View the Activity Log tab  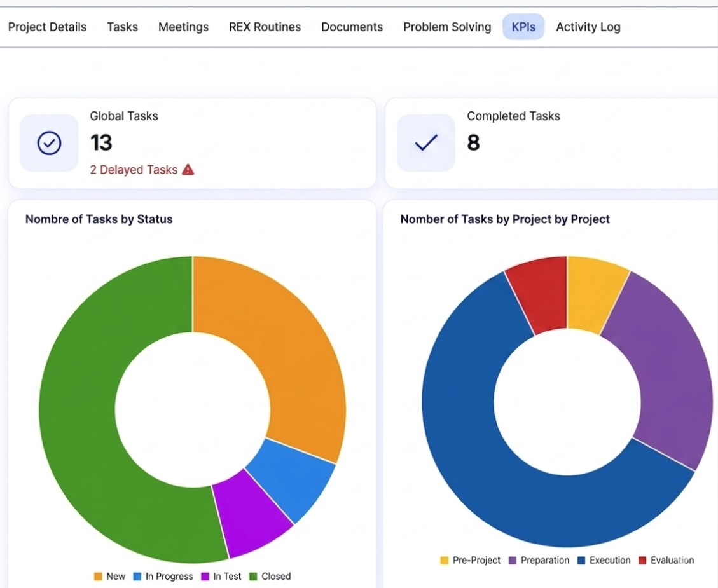[x=588, y=27]
